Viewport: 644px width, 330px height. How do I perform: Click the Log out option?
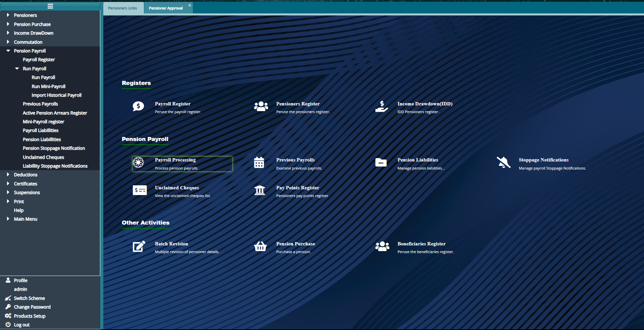point(21,324)
